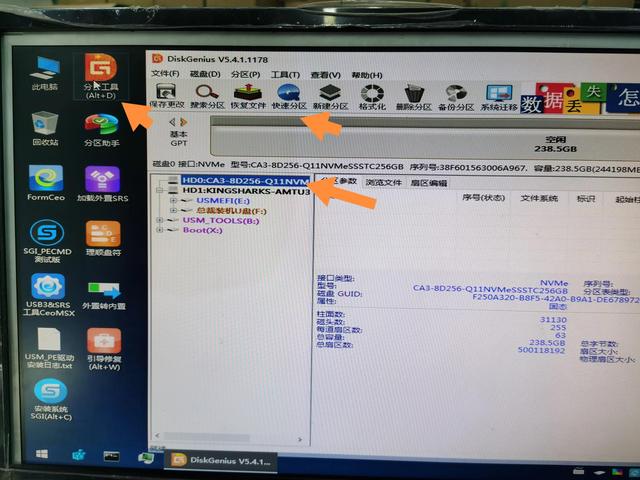640x480 pixels.
Task: Select 分区工具(Alt+D) desktop icon
Action: point(100,76)
